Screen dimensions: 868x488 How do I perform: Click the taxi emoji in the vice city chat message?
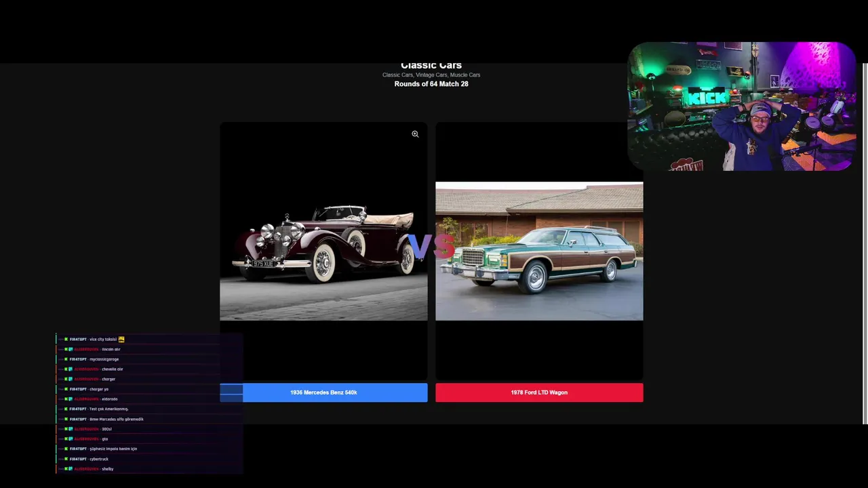tap(121, 339)
